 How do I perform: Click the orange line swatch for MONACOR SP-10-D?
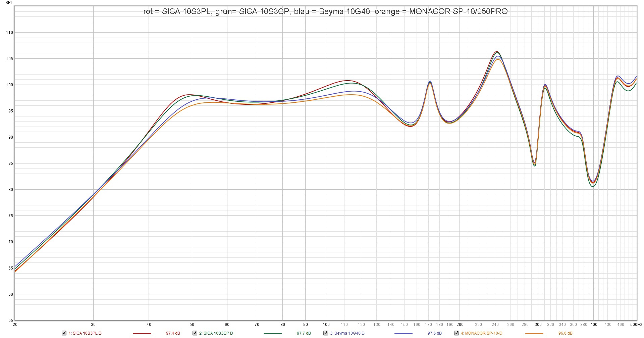point(534,333)
